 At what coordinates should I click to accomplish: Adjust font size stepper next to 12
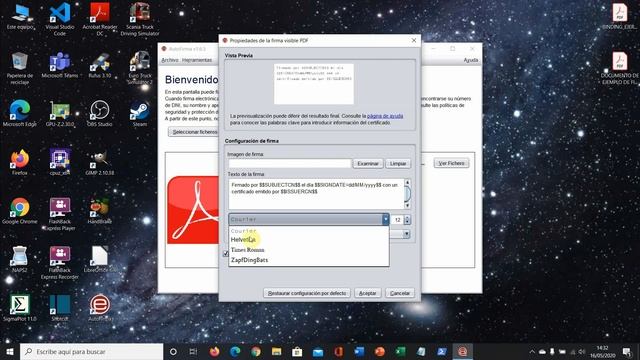click(x=407, y=220)
